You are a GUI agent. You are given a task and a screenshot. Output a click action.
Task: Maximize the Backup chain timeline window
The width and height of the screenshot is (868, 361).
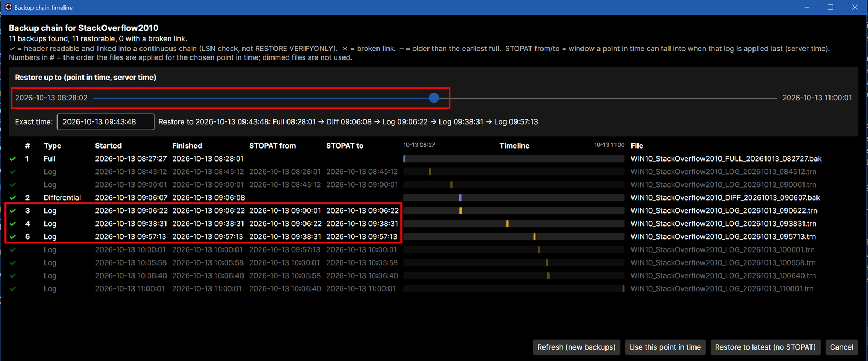(830, 7)
